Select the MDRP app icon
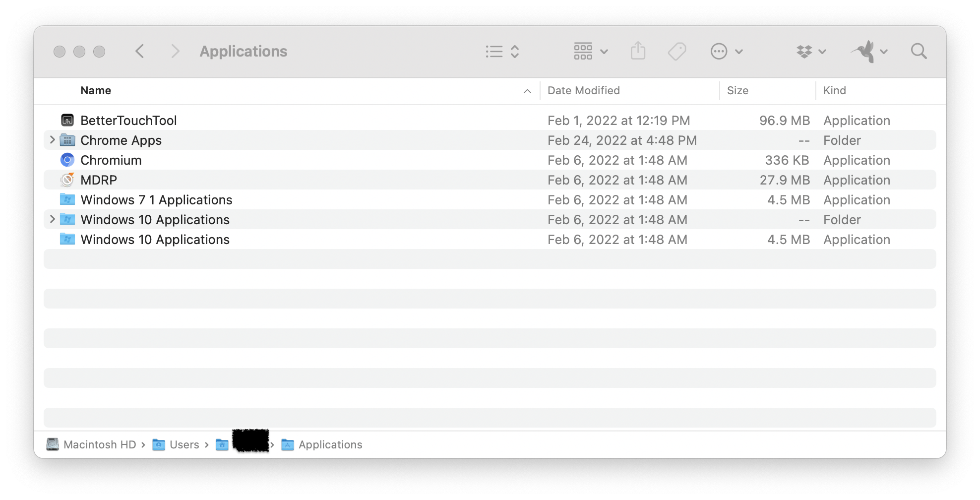980x500 pixels. point(67,180)
